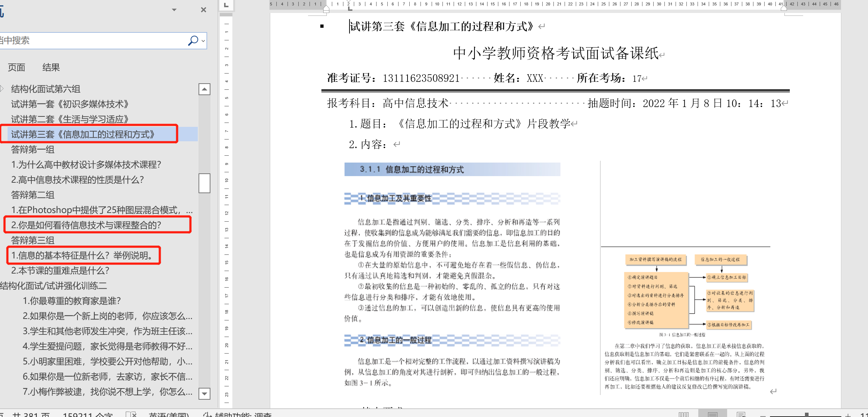The image size is (868, 417).
Task: Open the search options dropdown arrow
Action: [203, 41]
